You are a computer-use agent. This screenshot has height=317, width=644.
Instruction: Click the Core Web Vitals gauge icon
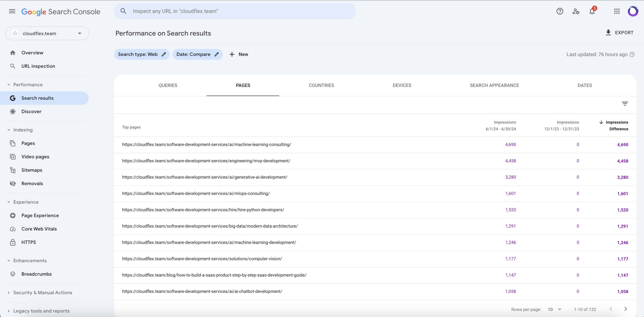tap(13, 229)
